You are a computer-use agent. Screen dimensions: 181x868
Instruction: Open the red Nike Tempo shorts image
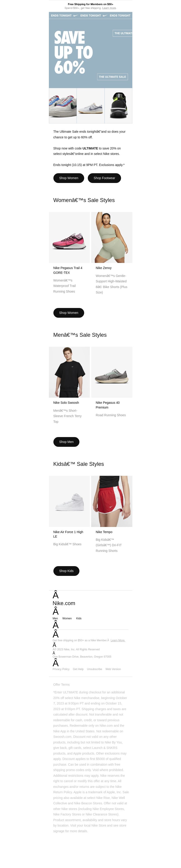(x=112, y=501)
